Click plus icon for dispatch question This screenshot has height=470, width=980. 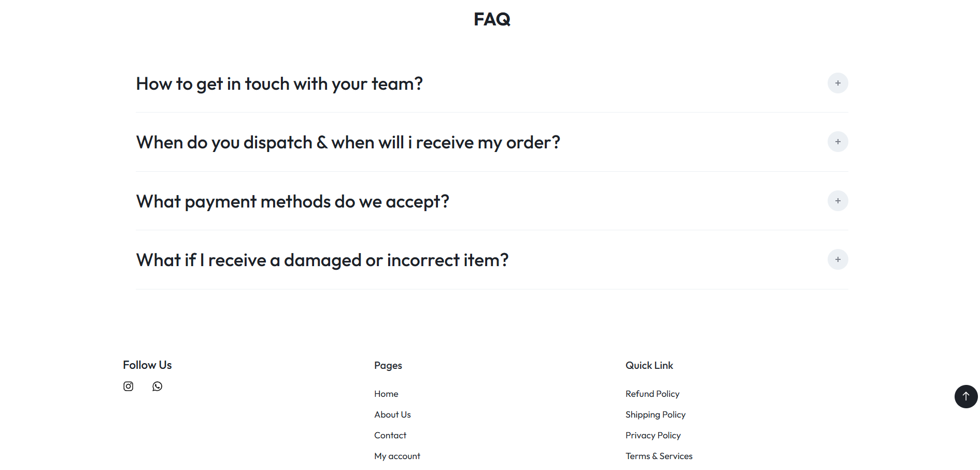pyautogui.click(x=837, y=142)
